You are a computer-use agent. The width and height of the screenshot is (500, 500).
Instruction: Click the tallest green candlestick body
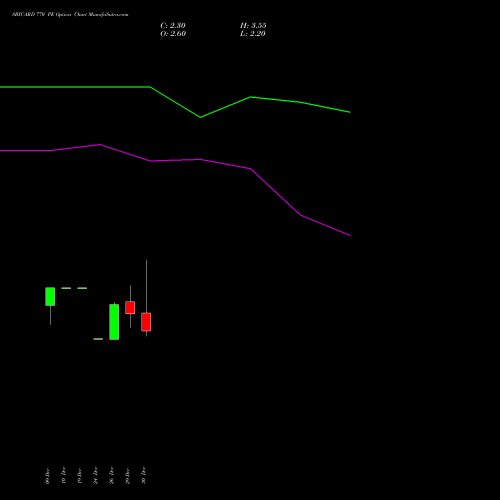114,322
